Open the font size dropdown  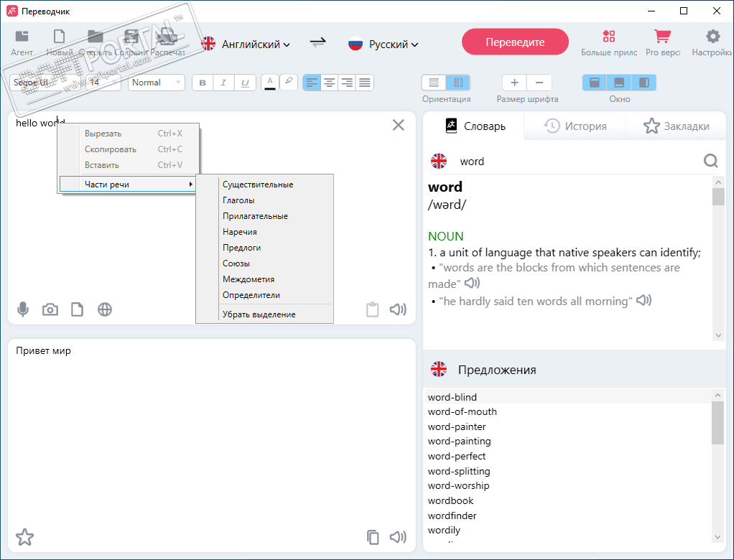point(103,83)
